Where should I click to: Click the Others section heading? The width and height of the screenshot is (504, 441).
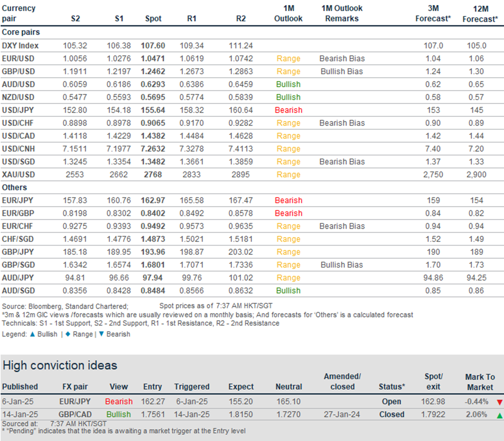(x=14, y=187)
